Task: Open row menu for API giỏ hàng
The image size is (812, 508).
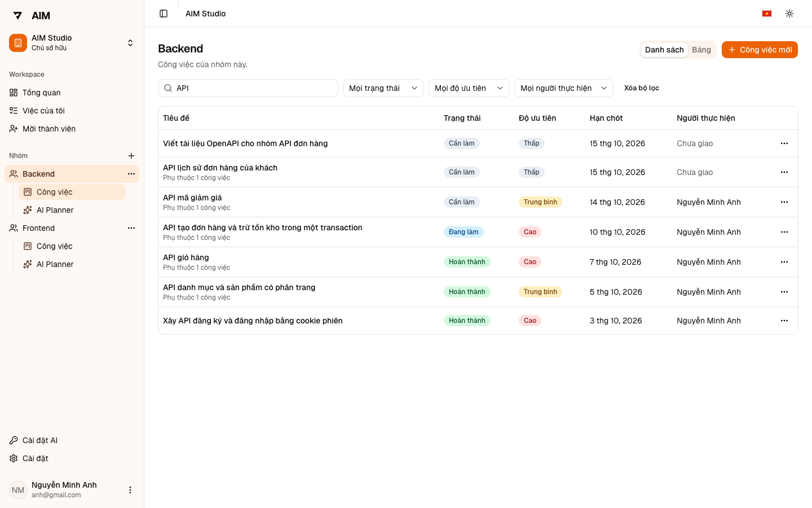Action: pos(784,262)
